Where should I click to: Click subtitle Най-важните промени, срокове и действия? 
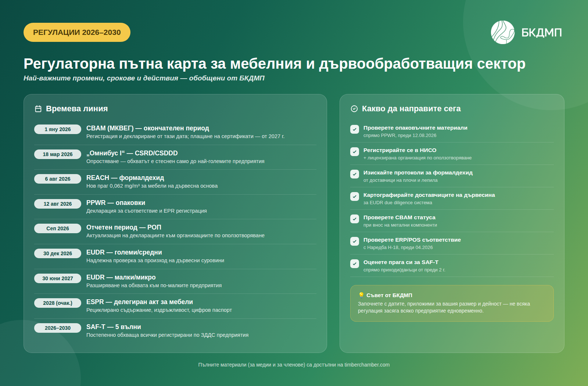[x=144, y=78]
